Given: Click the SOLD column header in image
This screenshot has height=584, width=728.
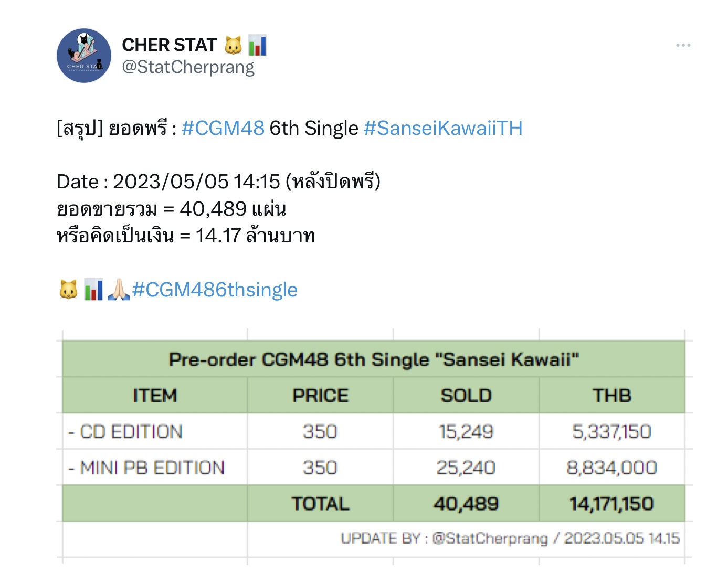Looking at the screenshot, I should pos(466,396).
